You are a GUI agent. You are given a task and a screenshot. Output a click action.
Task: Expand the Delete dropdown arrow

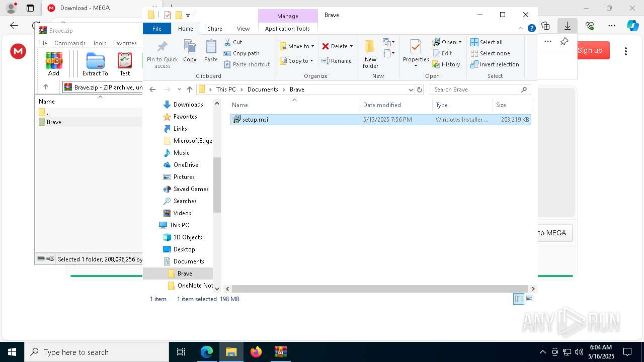pos(351,46)
